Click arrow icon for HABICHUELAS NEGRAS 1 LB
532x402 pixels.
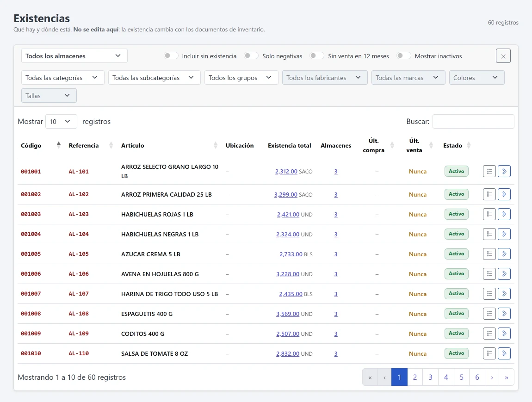click(504, 234)
